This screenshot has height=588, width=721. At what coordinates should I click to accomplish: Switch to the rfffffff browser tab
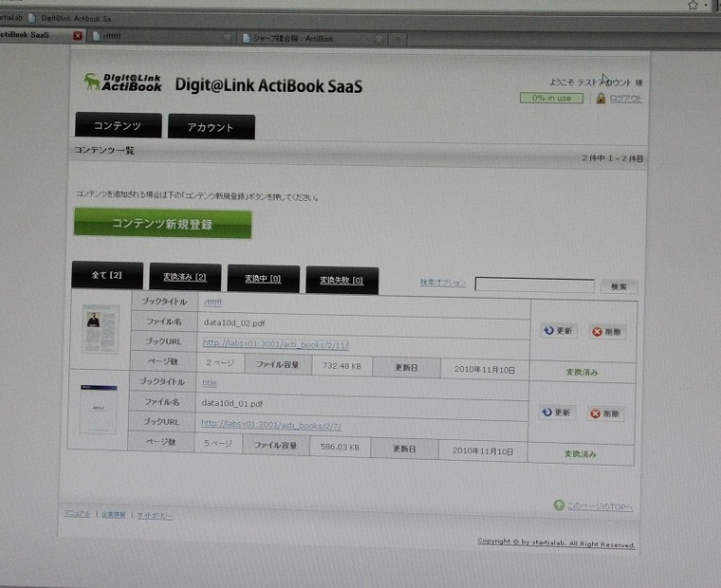tap(161, 37)
